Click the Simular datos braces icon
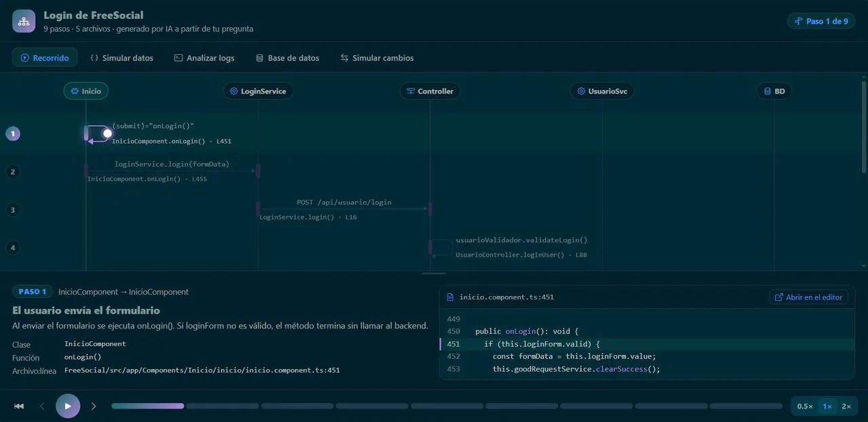The width and height of the screenshot is (868, 422). tap(94, 58)
